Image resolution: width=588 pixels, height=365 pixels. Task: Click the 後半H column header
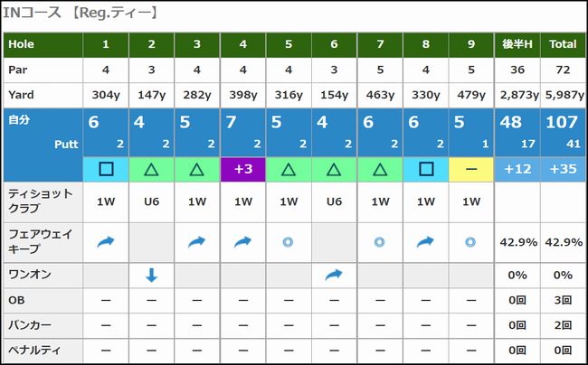point(517,44)
